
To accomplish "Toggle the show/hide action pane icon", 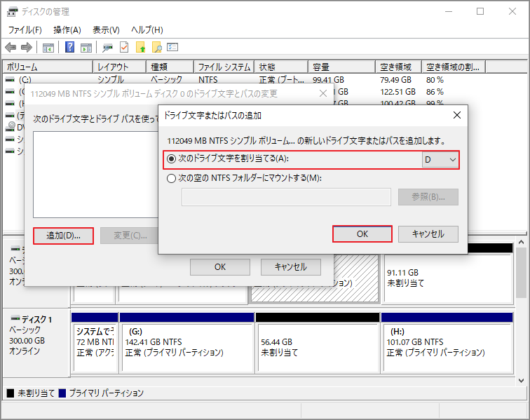I will pyautogui.click(x=86, y=48).
